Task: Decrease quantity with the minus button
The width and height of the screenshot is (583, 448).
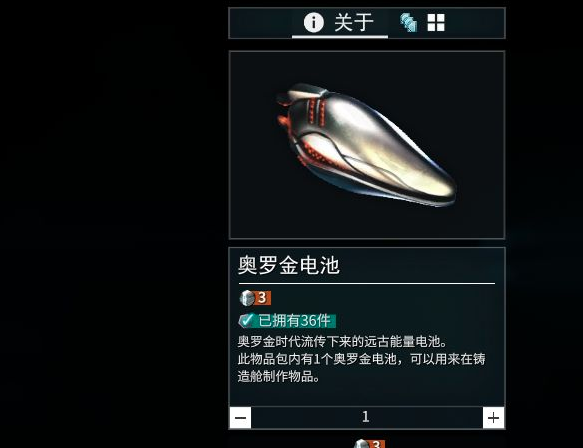Action: pos(241,418)
